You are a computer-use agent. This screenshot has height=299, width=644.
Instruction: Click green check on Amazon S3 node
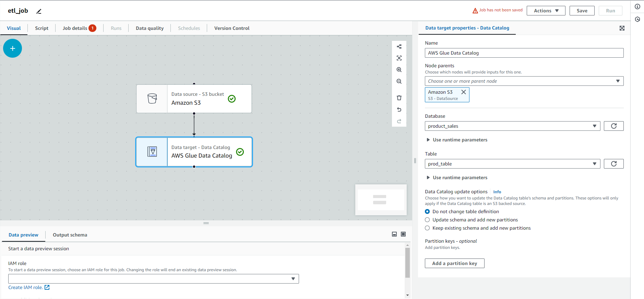pos(232,99)
